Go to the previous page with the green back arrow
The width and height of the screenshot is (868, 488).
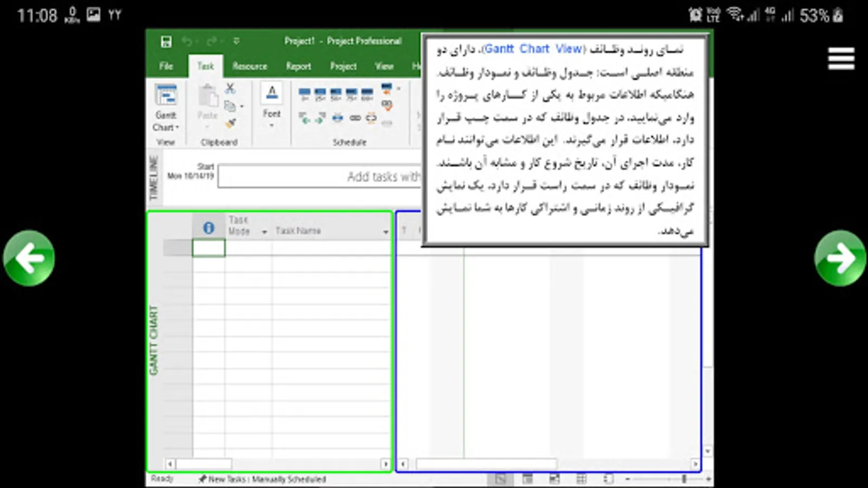pyautogui.click(x=29, y=258)
